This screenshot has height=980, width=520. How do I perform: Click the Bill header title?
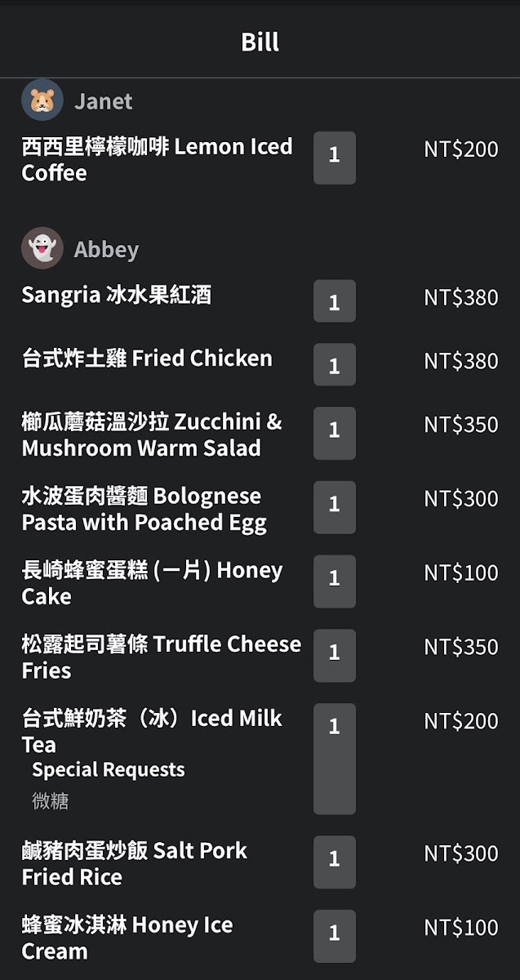260,41
